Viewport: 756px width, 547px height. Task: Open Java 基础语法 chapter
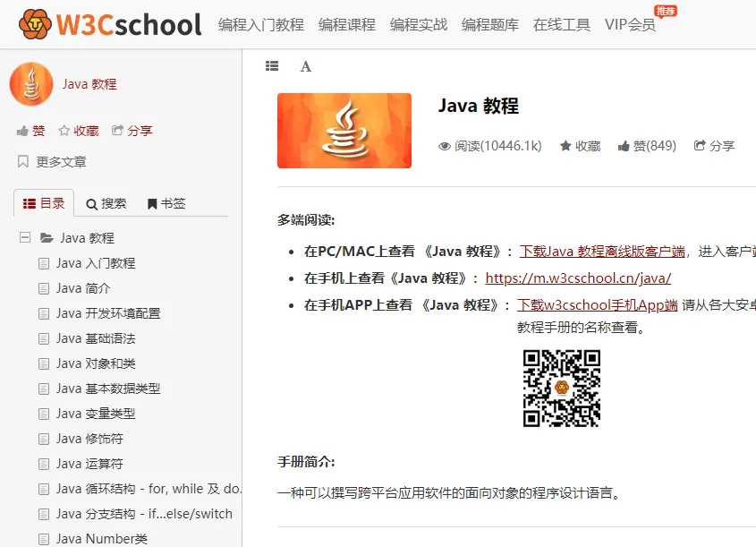click(x=96, y=338)
